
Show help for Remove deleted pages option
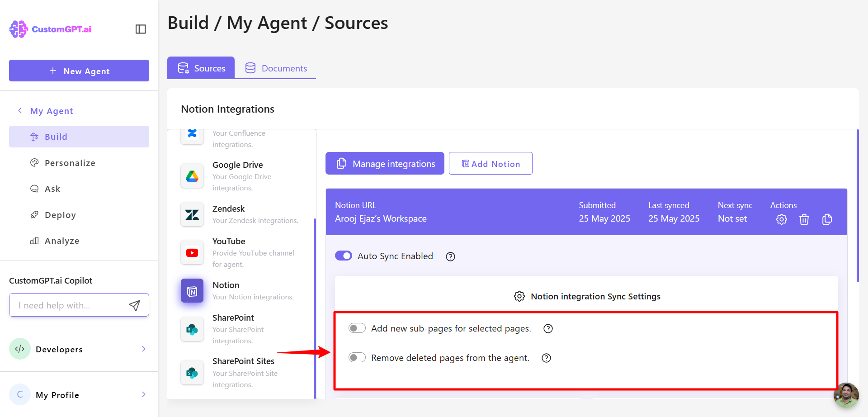point(546,358)
